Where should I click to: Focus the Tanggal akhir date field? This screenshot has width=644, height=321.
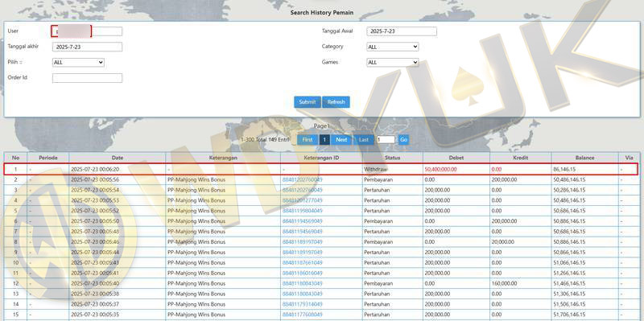87,47
